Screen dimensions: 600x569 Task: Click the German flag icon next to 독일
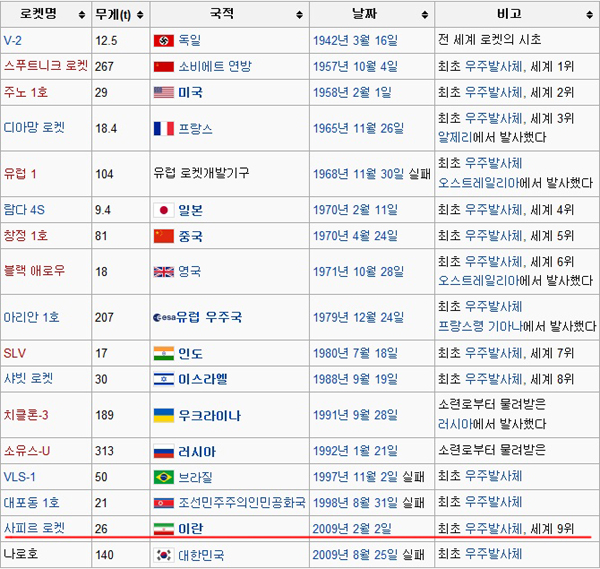point(163,41)
